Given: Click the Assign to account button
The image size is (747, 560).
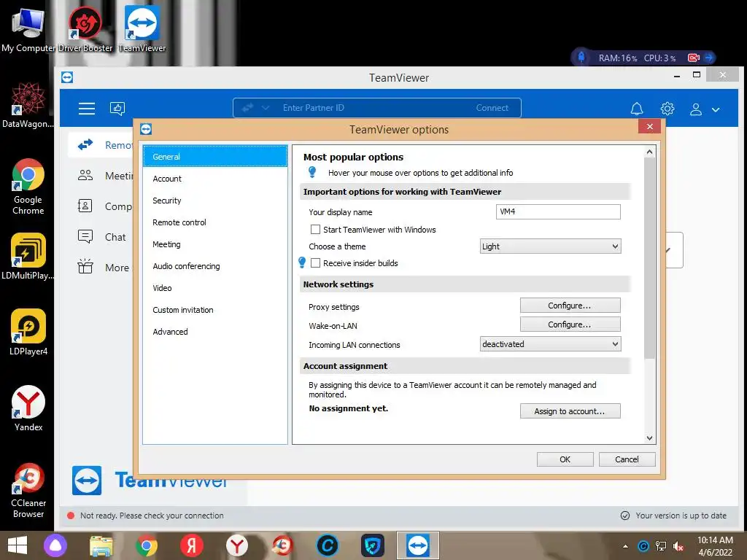Looking at the screenshot, I should coord(570,411).
